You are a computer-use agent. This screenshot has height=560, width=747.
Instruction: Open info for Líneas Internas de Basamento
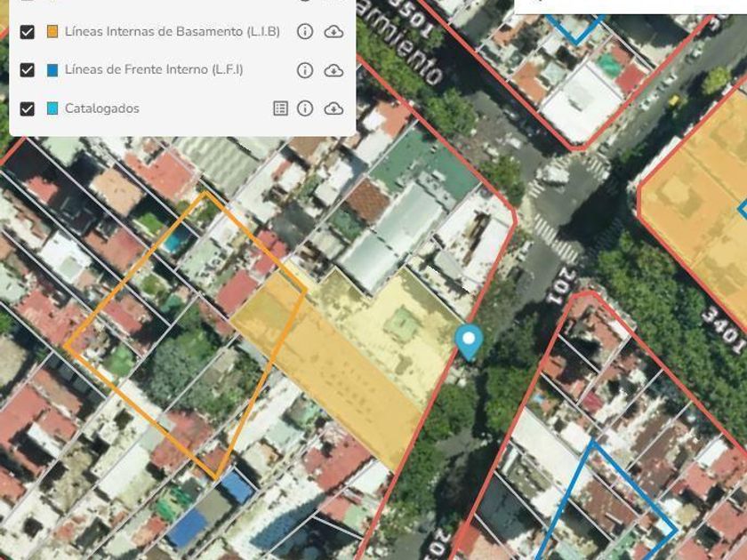[305, 31]
